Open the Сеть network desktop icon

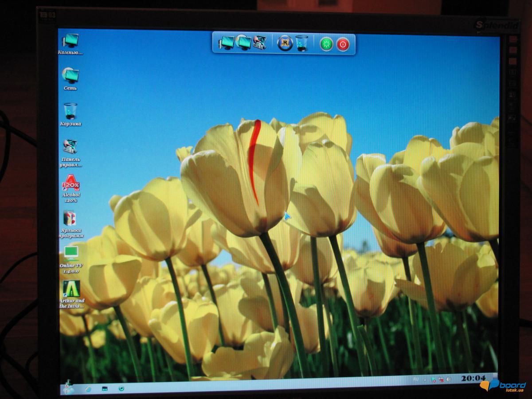pyautogui.click(x=70, y=76)
